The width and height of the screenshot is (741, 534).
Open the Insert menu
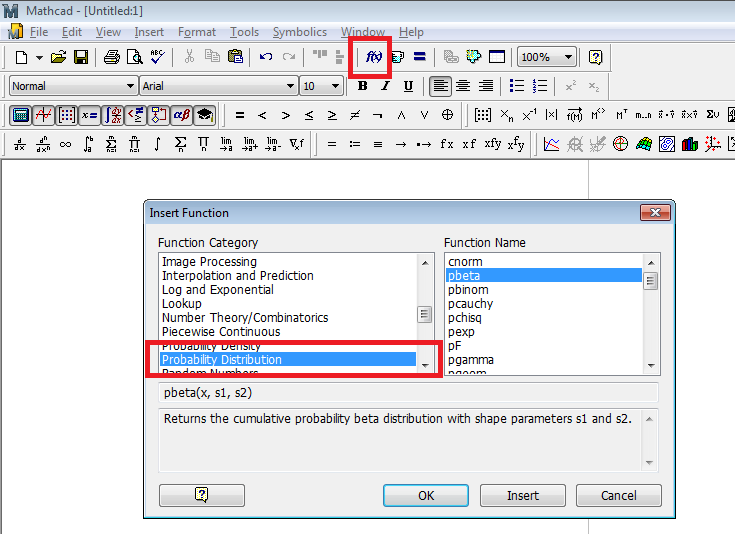pos(149,32)
